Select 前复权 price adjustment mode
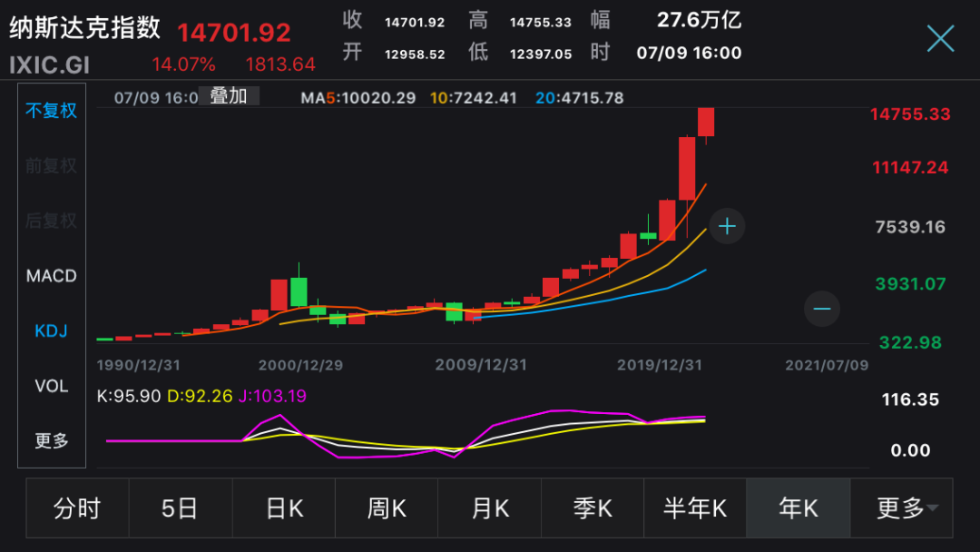The width and height of the screenshot is (980, 552). [x=51, y=165]
